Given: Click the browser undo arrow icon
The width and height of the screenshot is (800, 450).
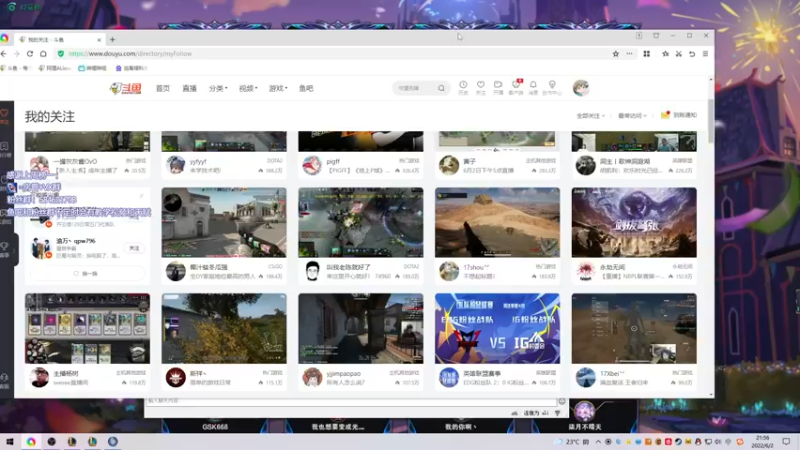Looking at the screenshot, I should pos(692,54).
